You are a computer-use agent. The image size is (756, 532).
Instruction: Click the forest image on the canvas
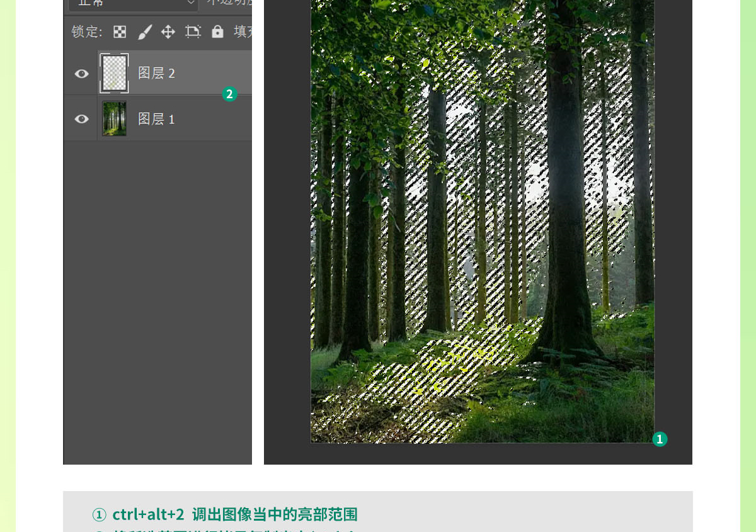(x=482, y=220)
